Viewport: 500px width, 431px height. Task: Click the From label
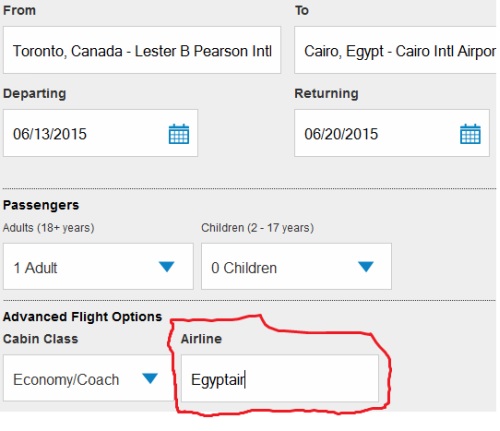pos(19,10)
